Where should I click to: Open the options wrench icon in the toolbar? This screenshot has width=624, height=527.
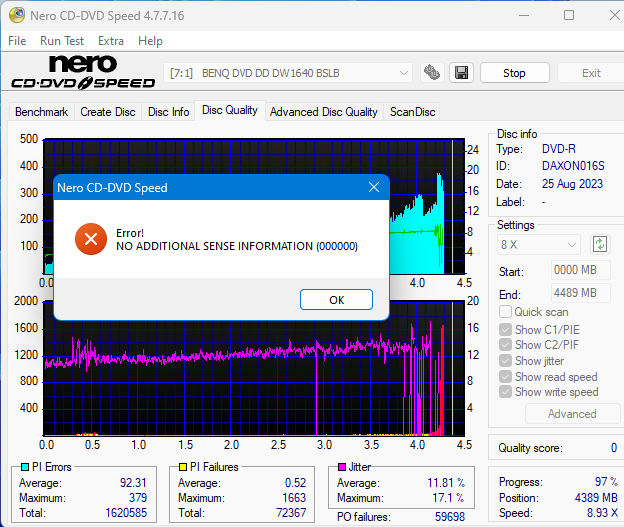(x=431, y=73)
